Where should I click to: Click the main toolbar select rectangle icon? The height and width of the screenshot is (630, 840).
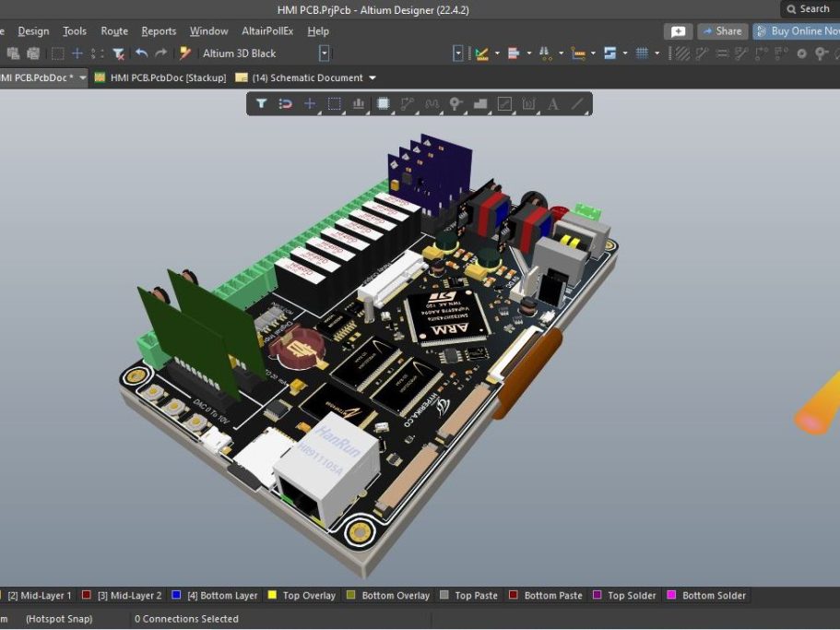[58, 53]
